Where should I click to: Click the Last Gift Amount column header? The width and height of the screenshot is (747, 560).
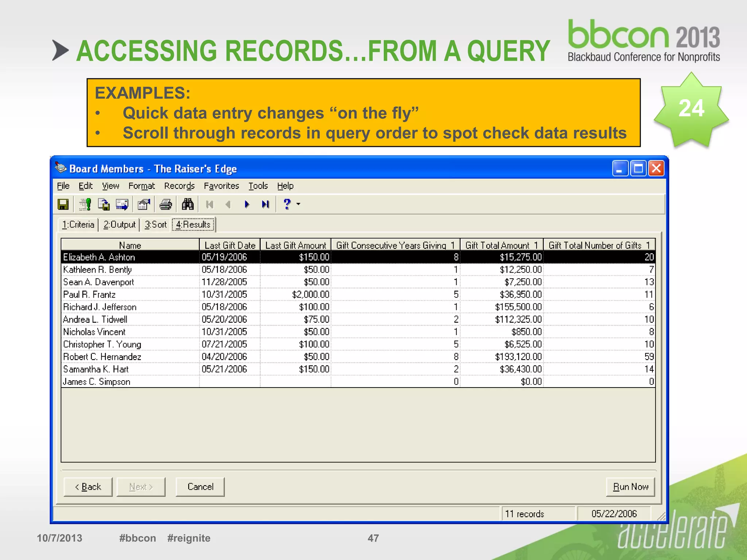pyautogui.click(x=295, y=245)
